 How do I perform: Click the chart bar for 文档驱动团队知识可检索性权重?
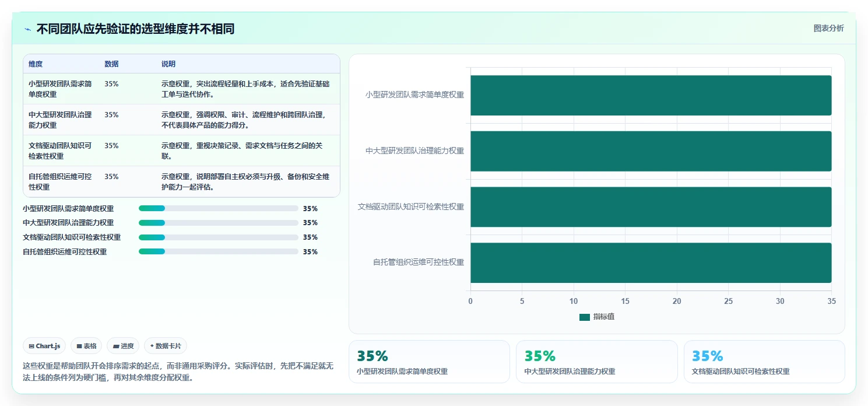click(x=651, y=207)
